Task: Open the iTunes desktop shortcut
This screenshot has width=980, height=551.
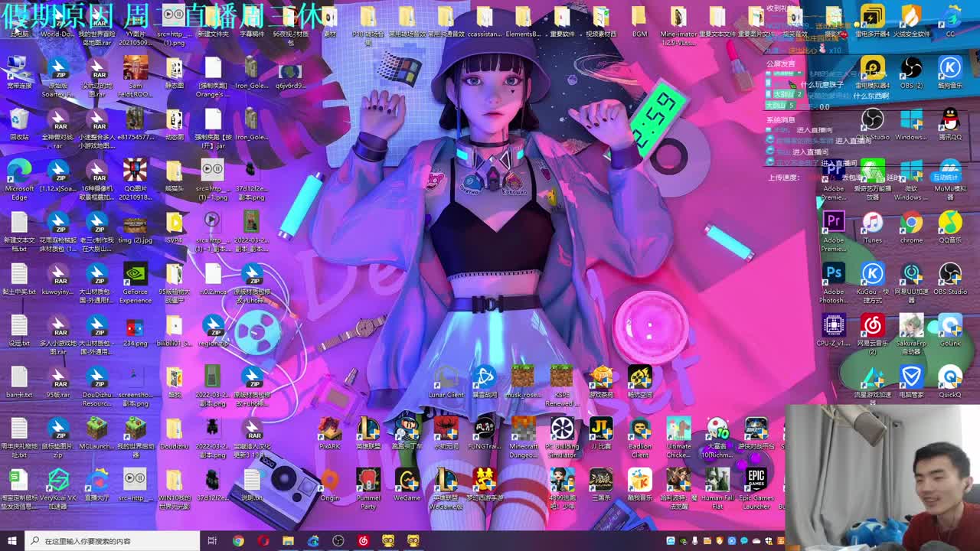Action: pyautogui.click(x=872, y=223)
